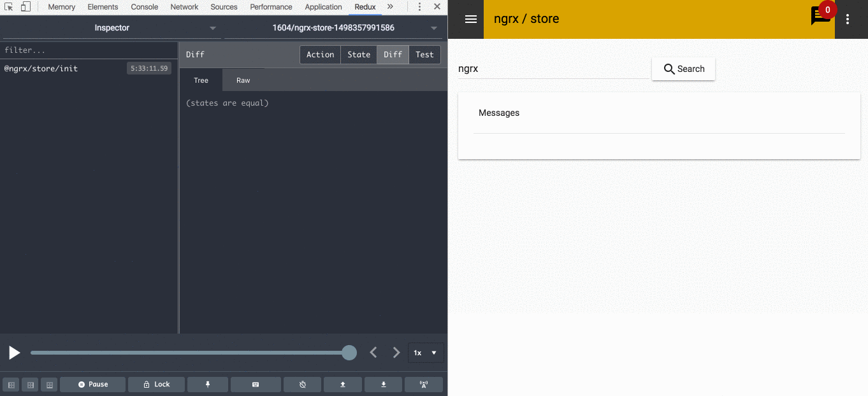Activate the inspect element cursor icon
This screenshot has width=868, height=396.
pos(9,7)
